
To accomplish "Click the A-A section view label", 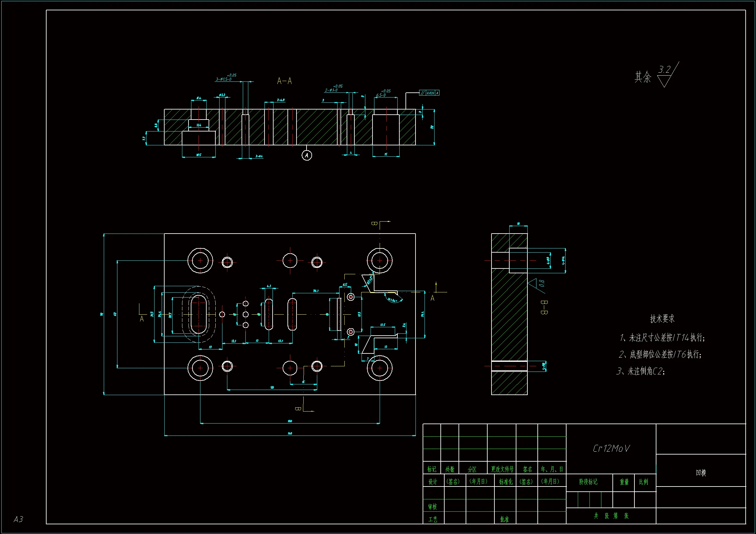I will coord(285,81).
